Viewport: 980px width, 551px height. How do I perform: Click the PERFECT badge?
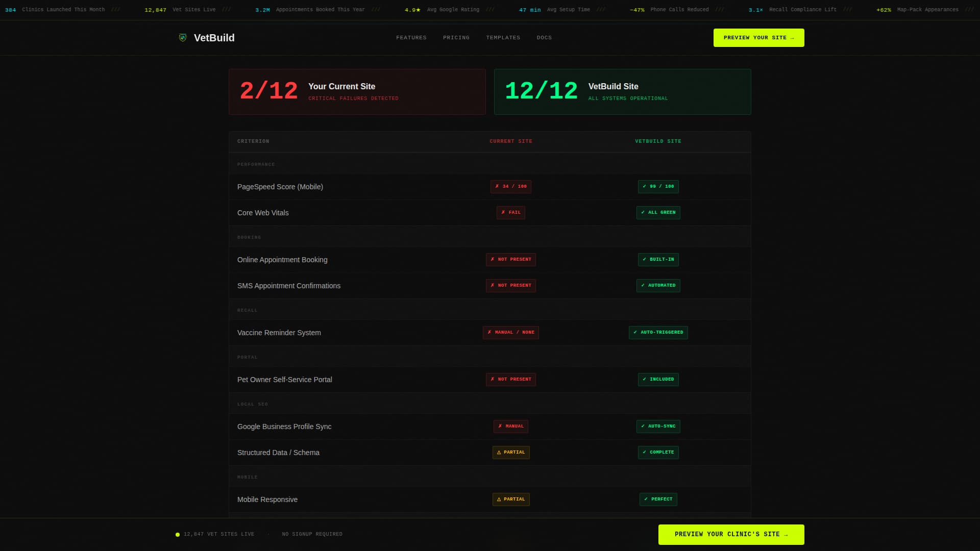tap(658, 499)
